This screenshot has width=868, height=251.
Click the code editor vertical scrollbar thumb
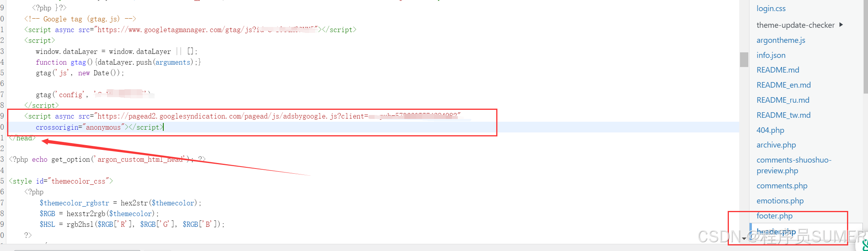tap(744, 59)
